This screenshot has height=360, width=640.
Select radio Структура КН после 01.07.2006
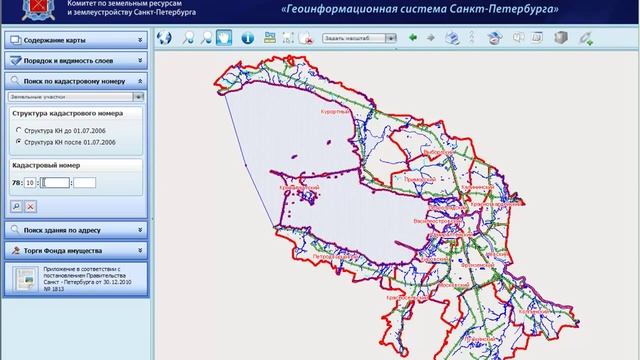18,141
